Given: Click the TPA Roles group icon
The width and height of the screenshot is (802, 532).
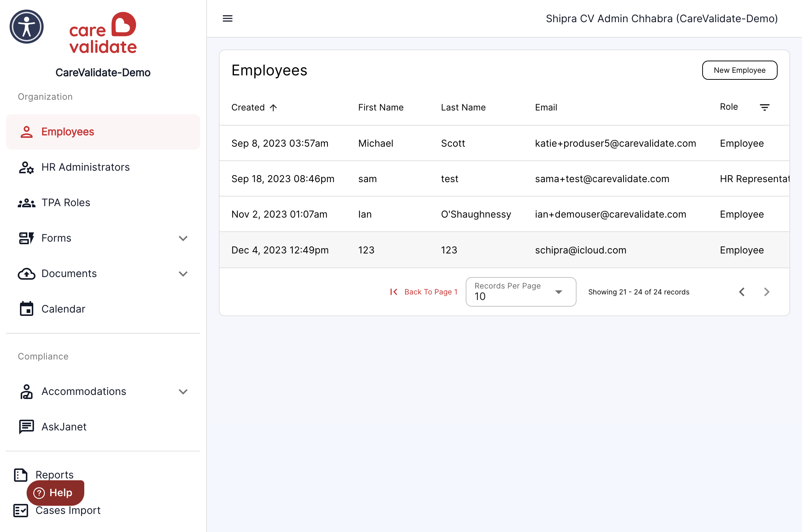Looking at the screenshot, I should point(27,203).
